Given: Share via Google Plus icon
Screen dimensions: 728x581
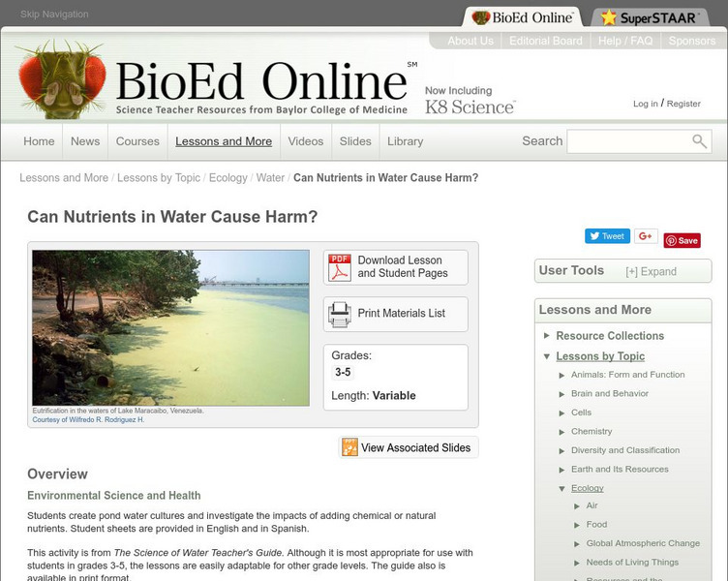Looking at the screenshot, I should point(646,236).
